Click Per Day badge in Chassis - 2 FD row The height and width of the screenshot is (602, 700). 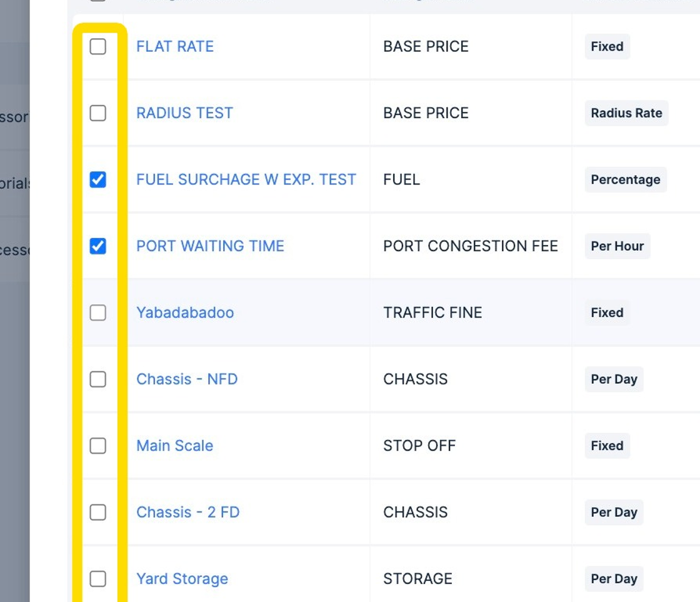(614, 512)
